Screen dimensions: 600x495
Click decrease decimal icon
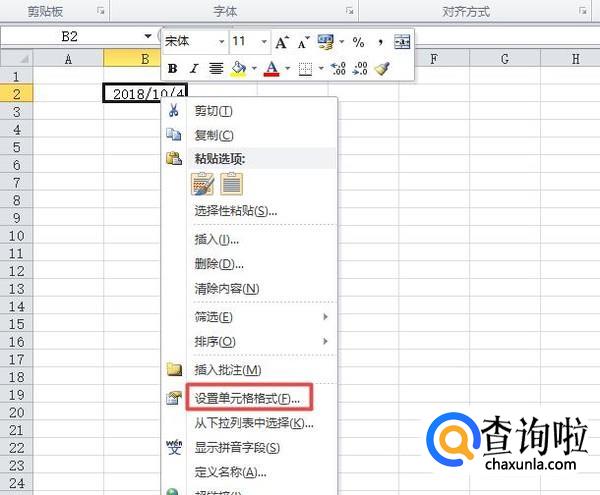click(x=360, y=69)
